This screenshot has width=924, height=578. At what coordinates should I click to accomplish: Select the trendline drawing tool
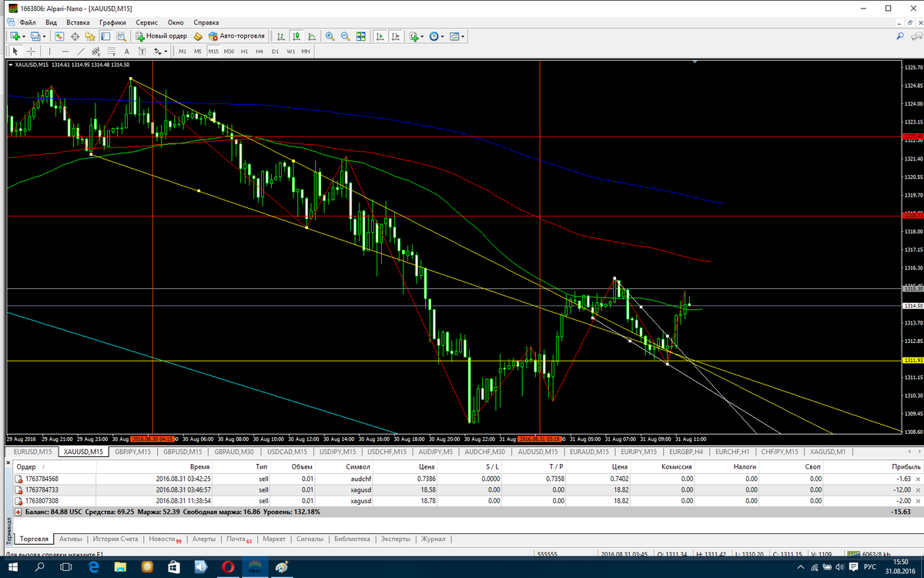point(80,51)
